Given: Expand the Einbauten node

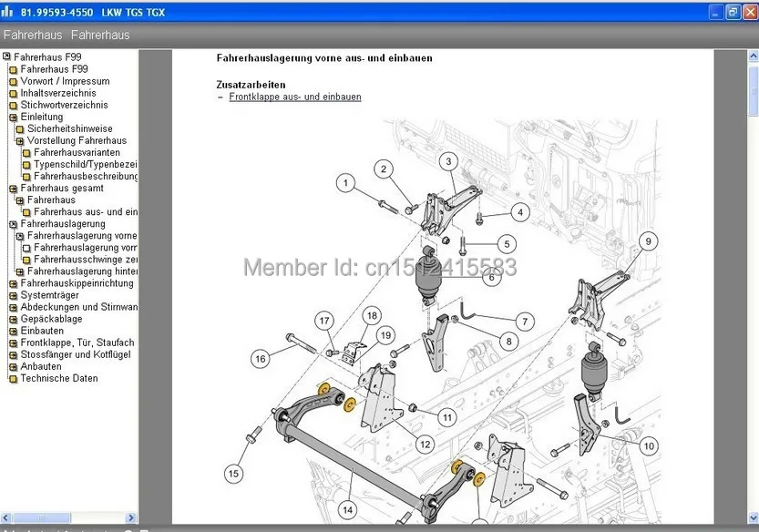Looking at the screenshot, I should tap(13, 331).
